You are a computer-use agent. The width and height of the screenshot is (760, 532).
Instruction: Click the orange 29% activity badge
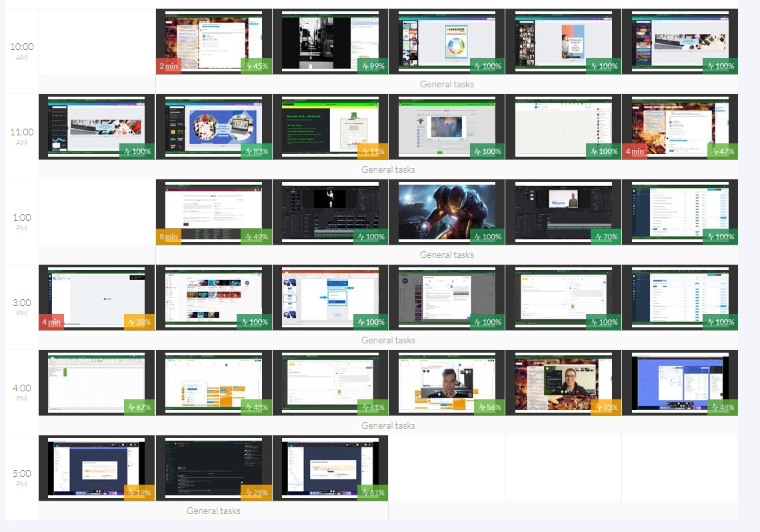[x=257, y=492]
